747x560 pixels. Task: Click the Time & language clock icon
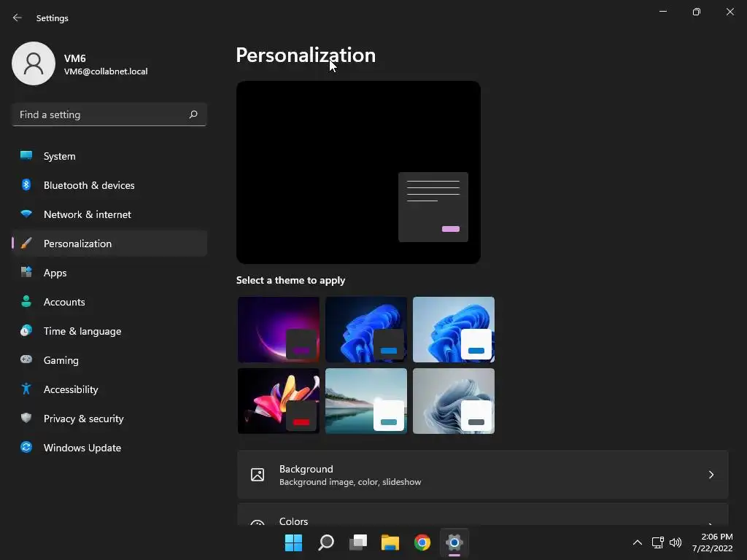26,330
